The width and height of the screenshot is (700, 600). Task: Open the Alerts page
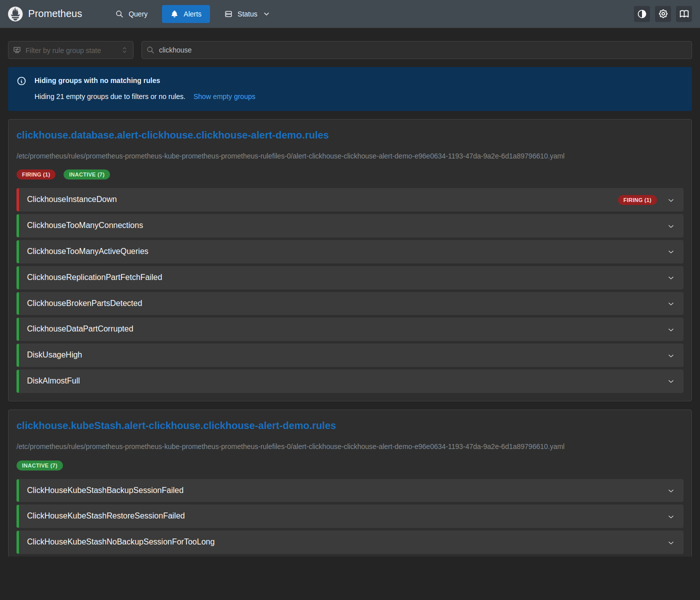coord(186,14)
